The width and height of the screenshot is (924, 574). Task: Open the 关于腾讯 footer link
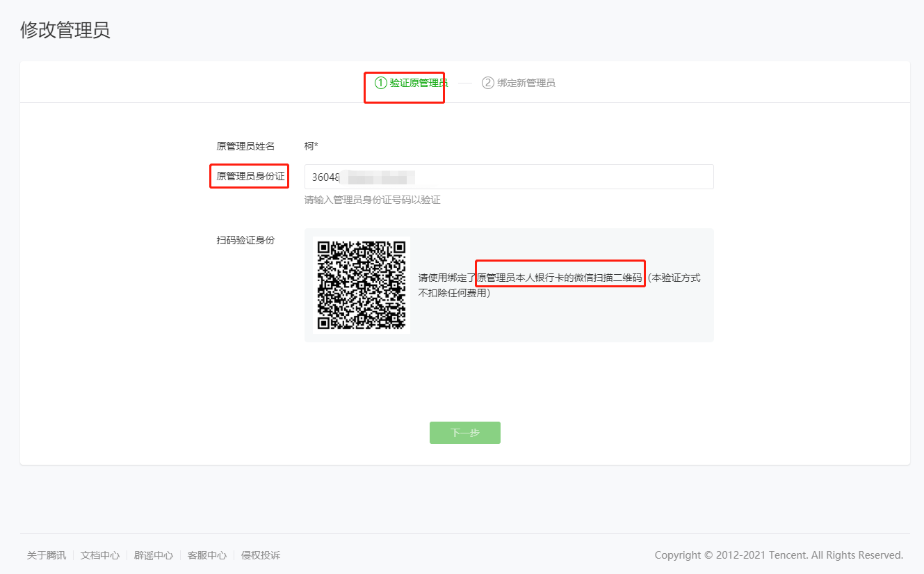[47, 555]
